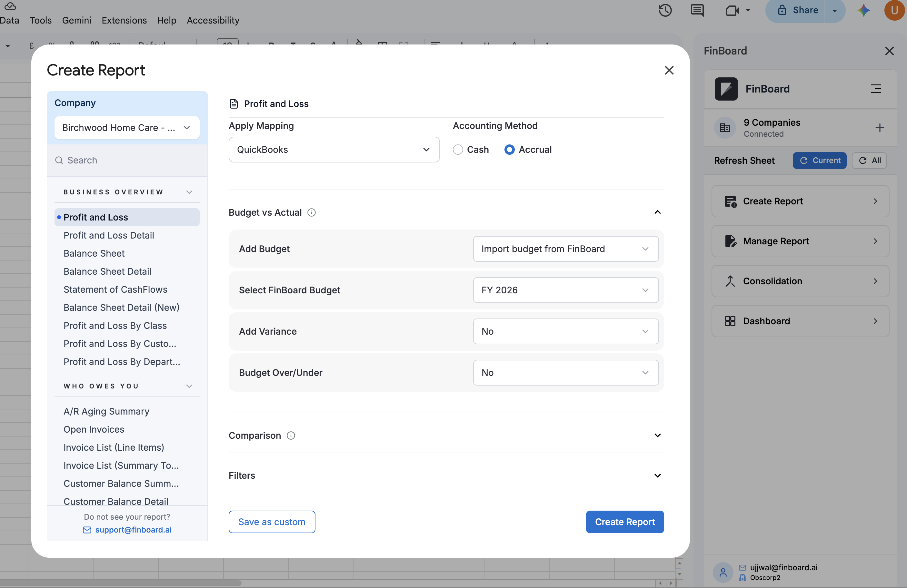
Task: Add a company with plus icon
Action: tap(880, 128)
